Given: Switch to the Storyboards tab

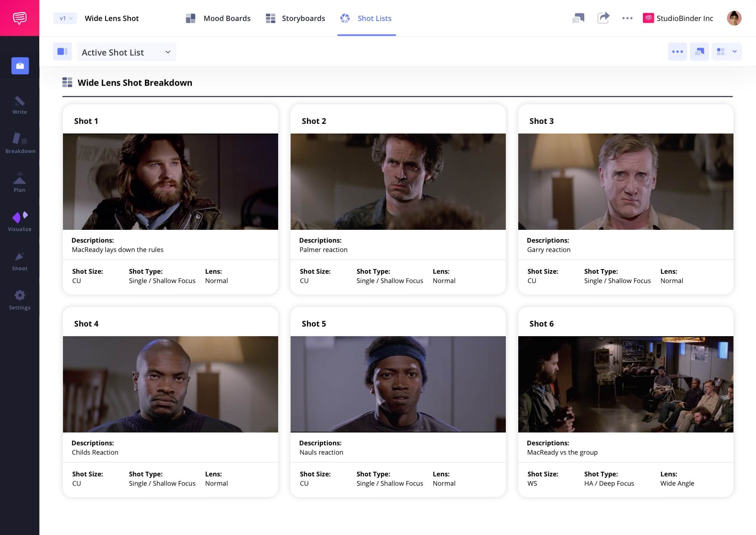Looking at the screenshot, I should [295, 18].
